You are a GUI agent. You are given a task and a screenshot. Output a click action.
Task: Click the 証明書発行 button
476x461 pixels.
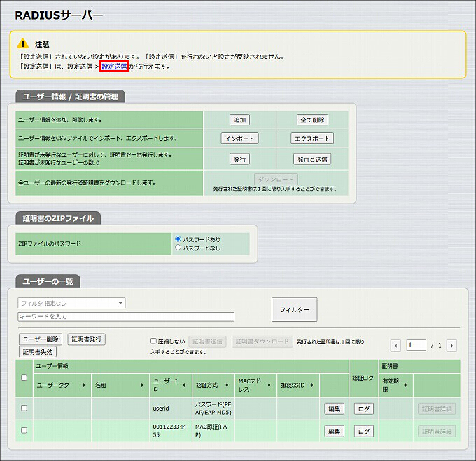point(87,339)
